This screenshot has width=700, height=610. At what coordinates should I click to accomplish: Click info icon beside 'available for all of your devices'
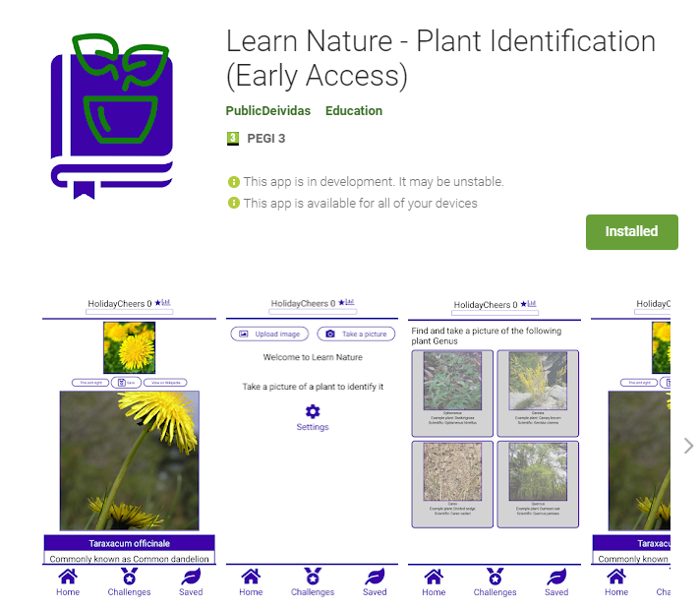click(x=234, y=204)
